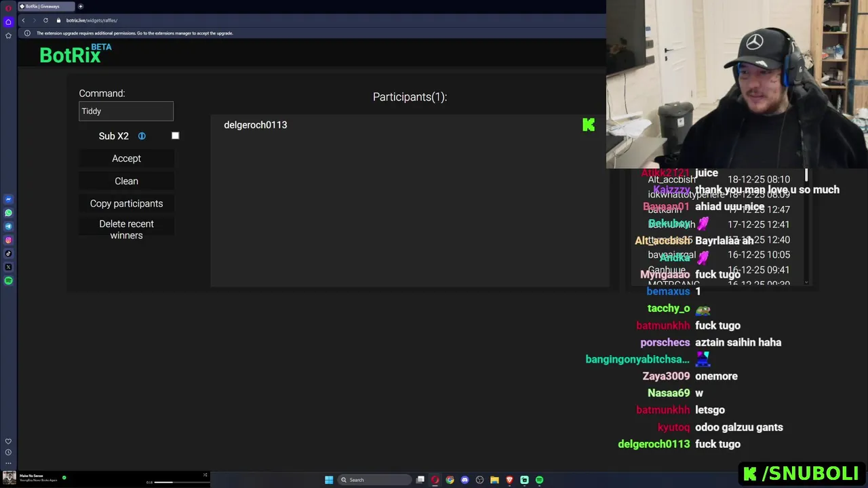Click chat username bemaxus
The height and width of the screenshot is (488, 868).
coord(668,291)
